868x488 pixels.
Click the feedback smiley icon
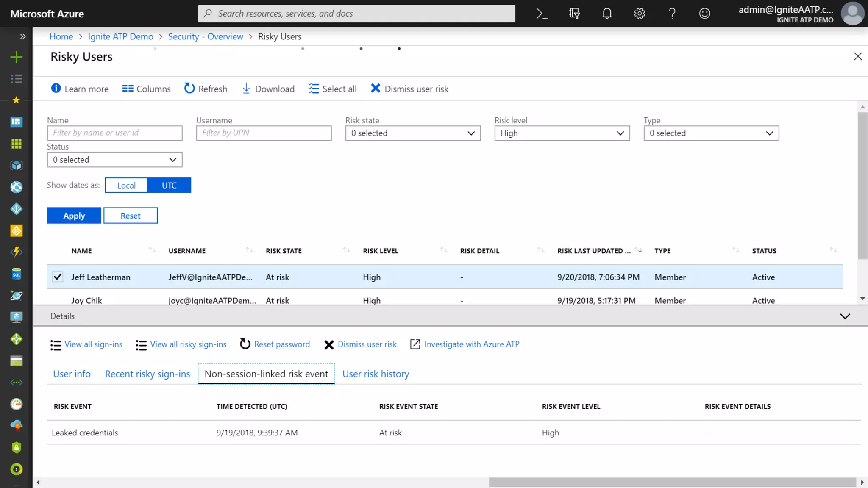point(704,14)
